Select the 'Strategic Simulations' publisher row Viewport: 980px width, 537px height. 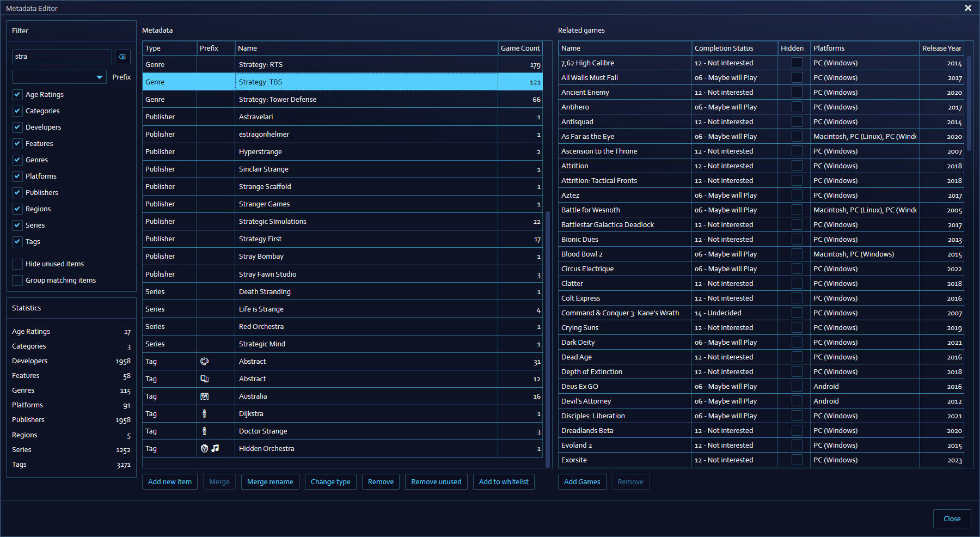click(342, 222)
